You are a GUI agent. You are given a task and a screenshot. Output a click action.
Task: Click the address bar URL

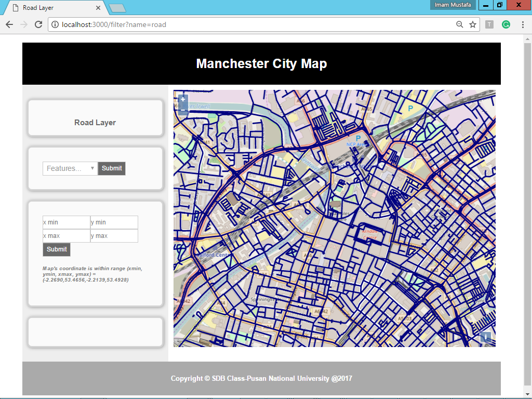click(114, 24)
